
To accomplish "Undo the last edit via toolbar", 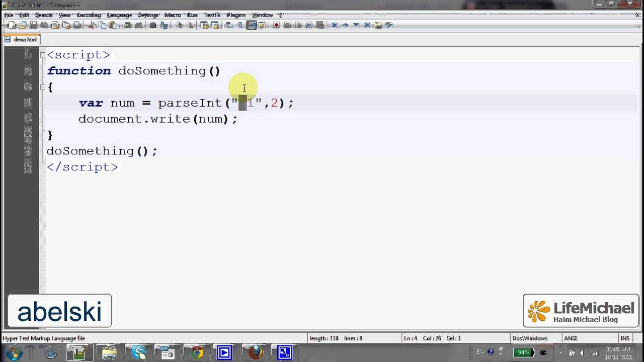I will click(127, 25).
